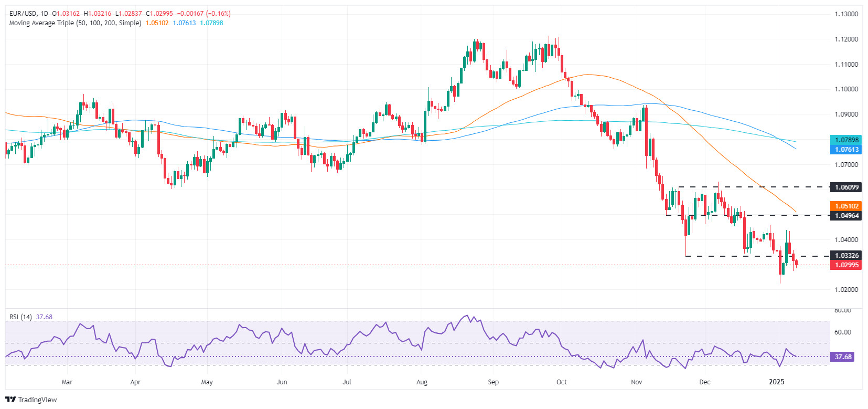Click the Aug marker on the time axis
The height and width of the screenshot is (409, 868).
(x=422, y=382)
